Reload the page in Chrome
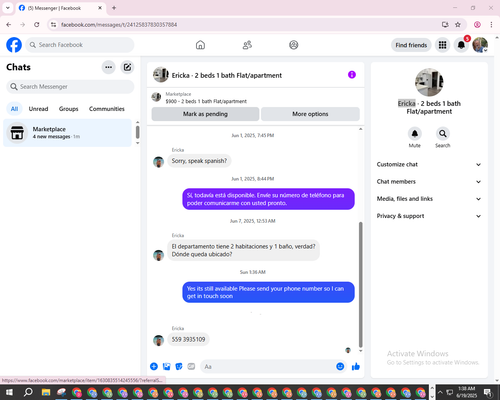This screenshot has height=400, width=500. click(37, 25)
